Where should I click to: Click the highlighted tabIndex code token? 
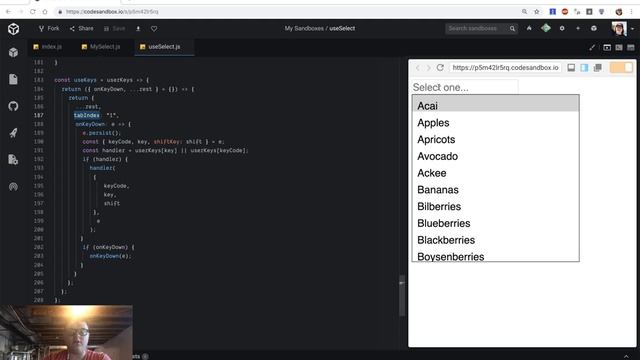point(87,116)
